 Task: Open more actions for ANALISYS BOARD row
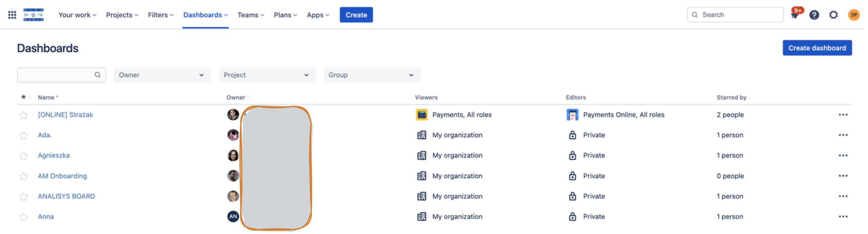click(843, 196)
